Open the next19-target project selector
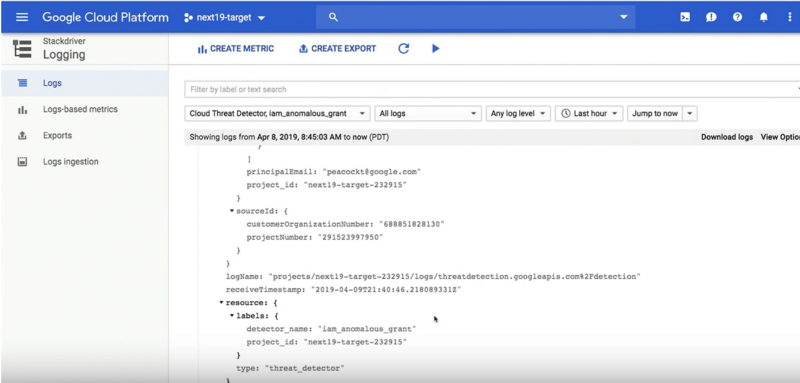This screenshot has height=383, width=800. 224,17
